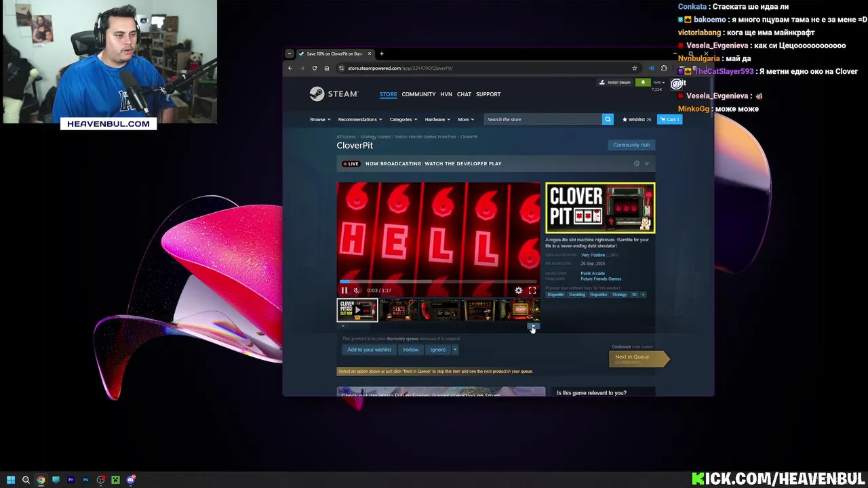This screenshot has height=488, width=868.
Task: Select the Gambling tag
Action: [577, 295]
